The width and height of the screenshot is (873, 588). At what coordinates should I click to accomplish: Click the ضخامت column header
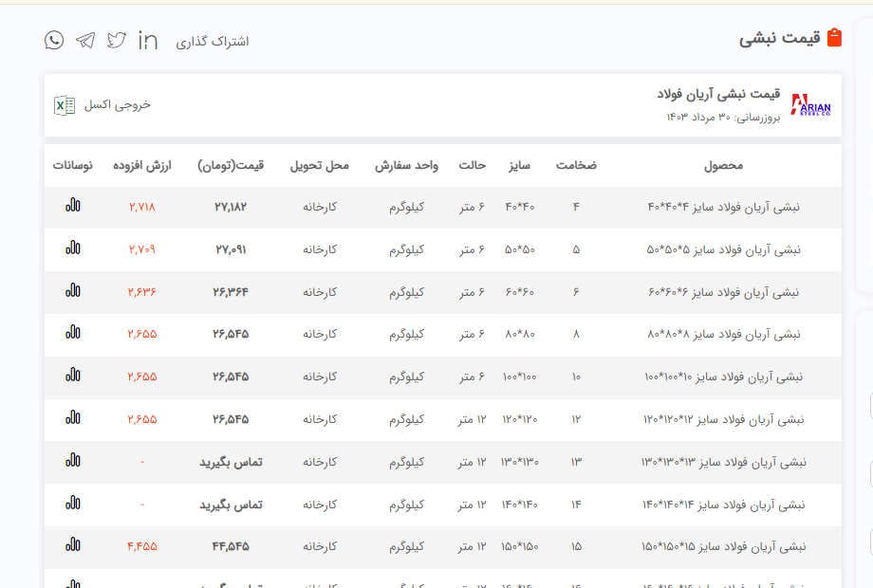(576, 165)
